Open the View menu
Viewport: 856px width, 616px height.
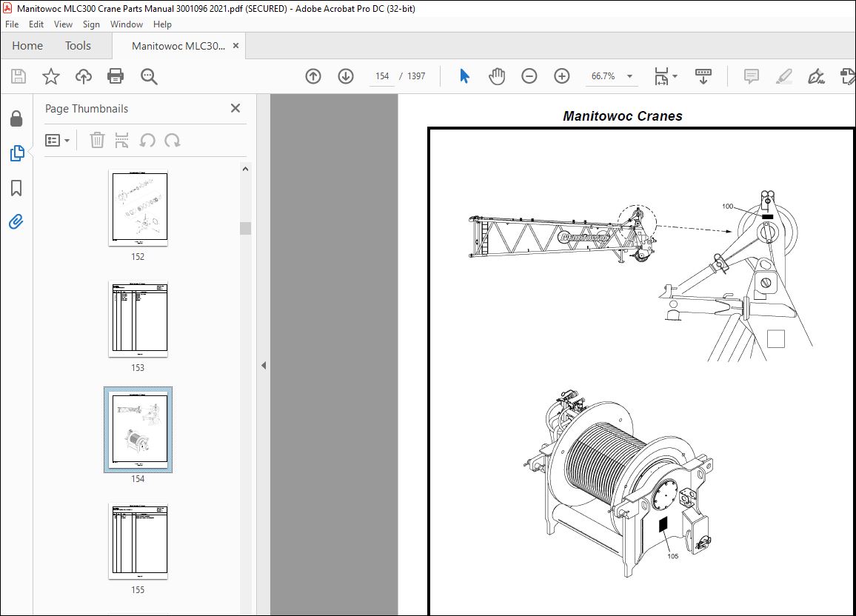[x=63, y=24]
